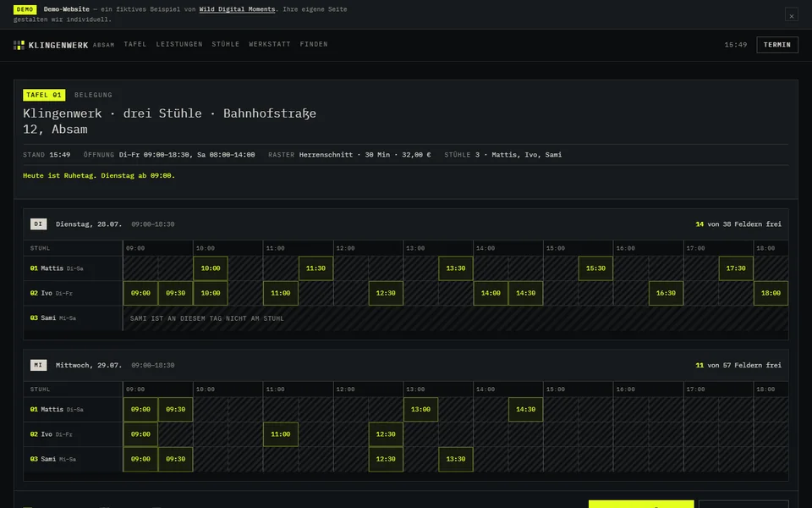Select Mattis 09:30 slot on Mittwoch
Image resolution: width=812 pixels, height=508 pixels.
(176, 410)
